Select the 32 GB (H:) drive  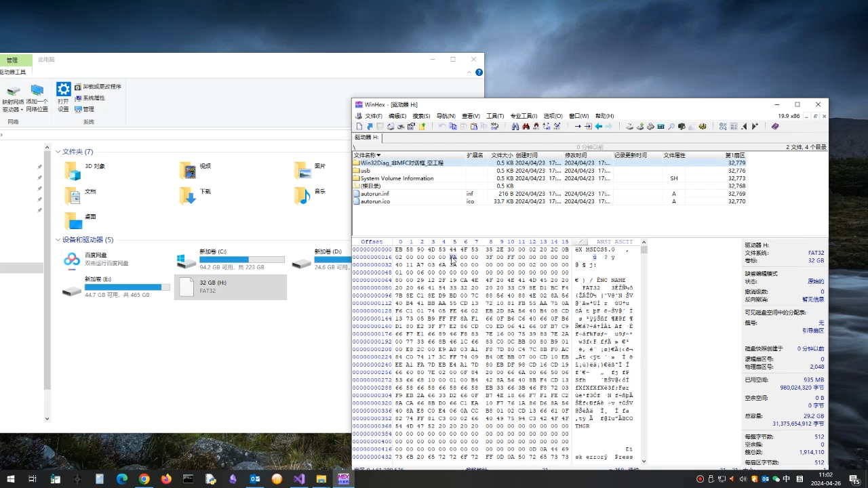click(x=231, y=287)
